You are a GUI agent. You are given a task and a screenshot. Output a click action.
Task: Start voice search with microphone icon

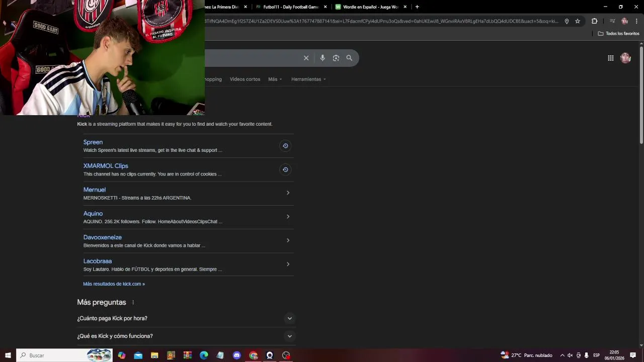coord(323,58)
